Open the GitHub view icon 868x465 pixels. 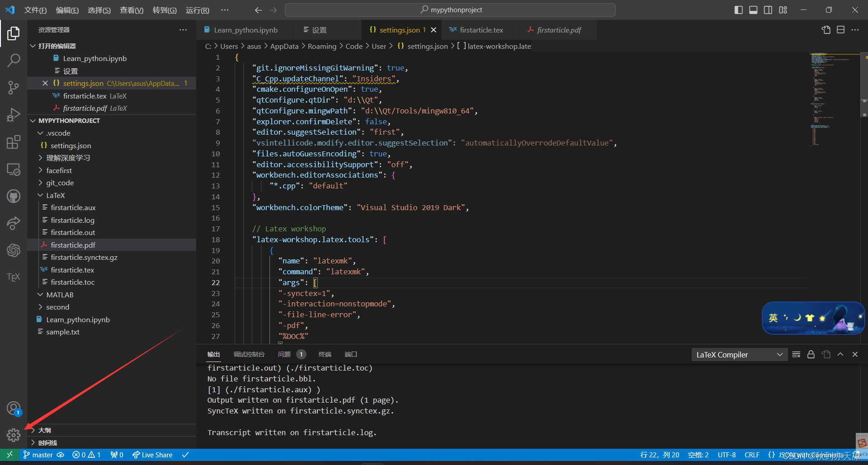point(14,196)
